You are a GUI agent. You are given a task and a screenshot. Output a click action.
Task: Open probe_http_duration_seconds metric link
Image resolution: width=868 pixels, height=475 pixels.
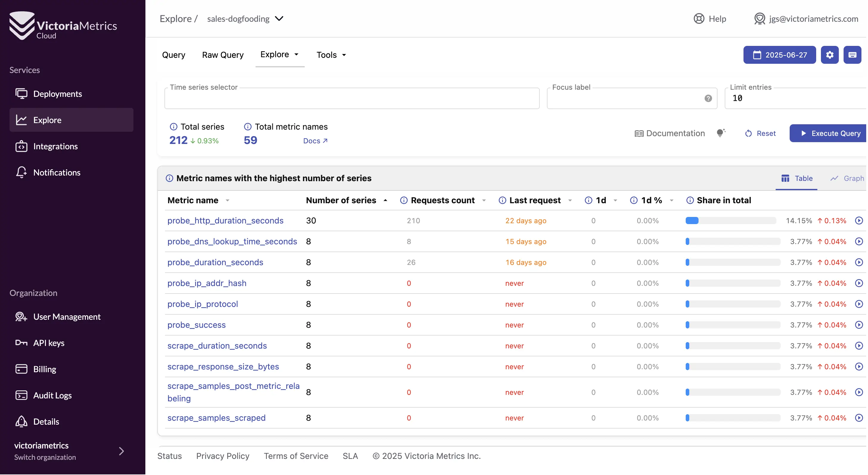(x=225, y=221)
